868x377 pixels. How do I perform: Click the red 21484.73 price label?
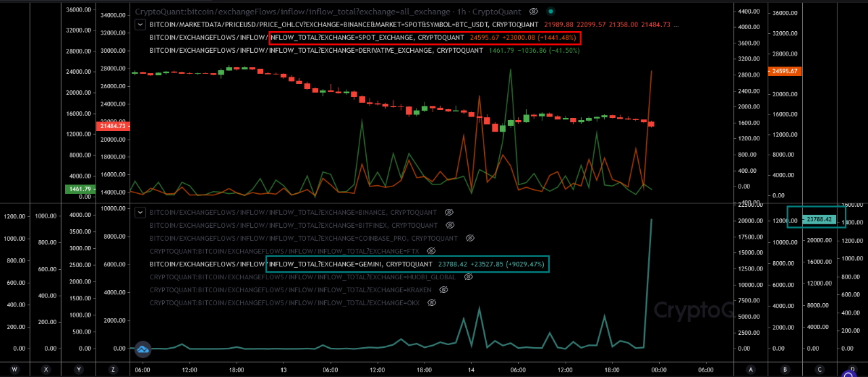(x=112, y=126)
